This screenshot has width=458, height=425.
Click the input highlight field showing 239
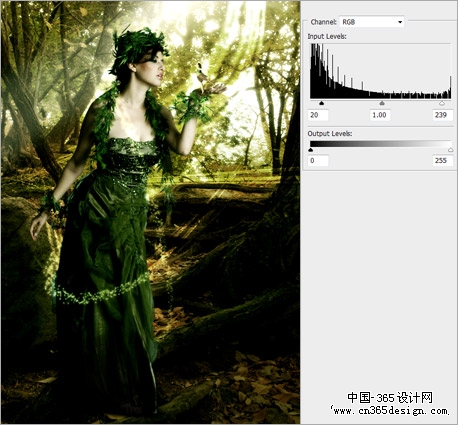click(443, 115)
